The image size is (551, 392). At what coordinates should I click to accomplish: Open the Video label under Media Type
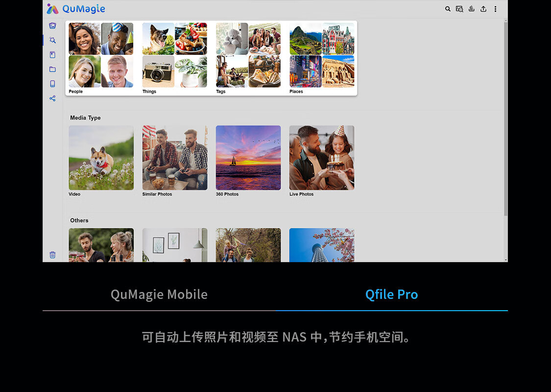[x=74, y=194]
